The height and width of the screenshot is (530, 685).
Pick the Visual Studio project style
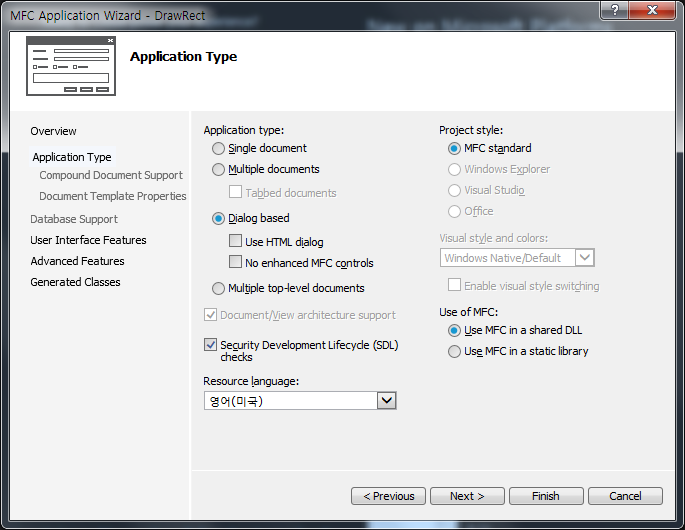coord(454,191)
